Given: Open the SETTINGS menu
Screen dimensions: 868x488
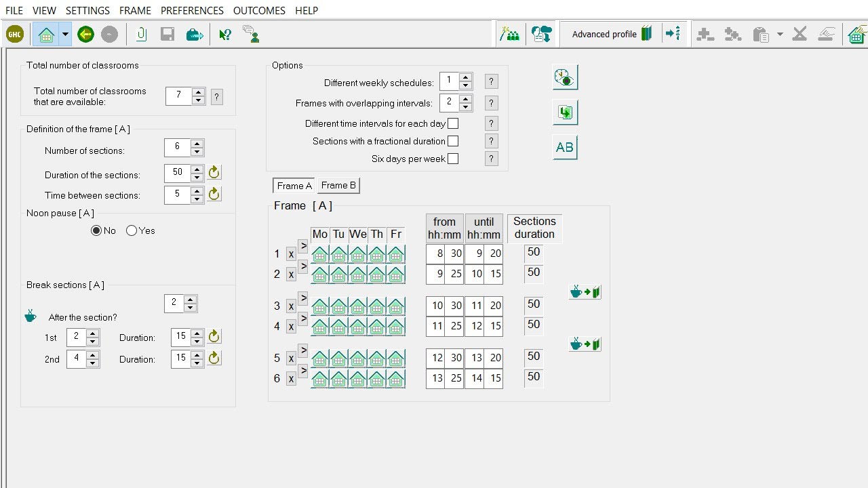Looking at the screenshot, I should click(x=87, y=10).
